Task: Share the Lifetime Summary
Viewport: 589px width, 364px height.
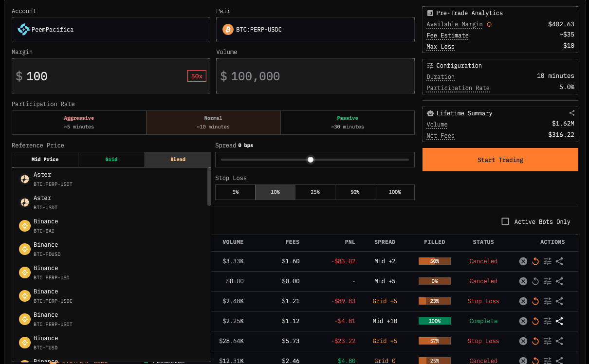Action: (x=572, y=113)
